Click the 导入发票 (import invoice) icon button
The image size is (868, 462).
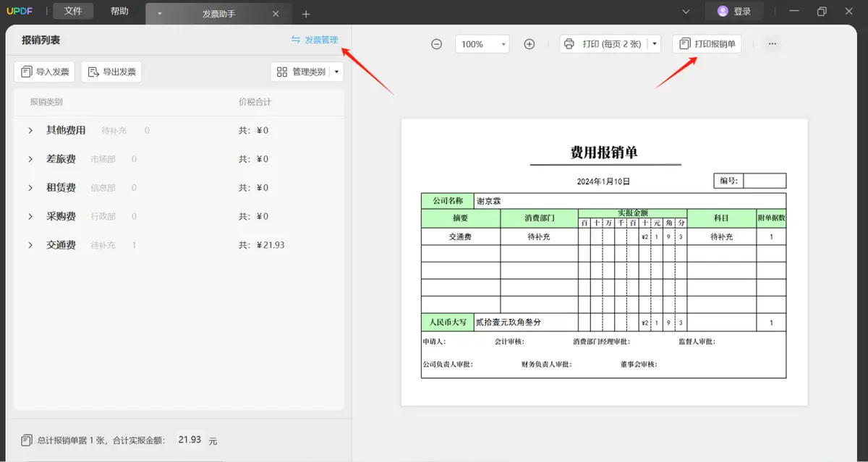tap(25, 71)
